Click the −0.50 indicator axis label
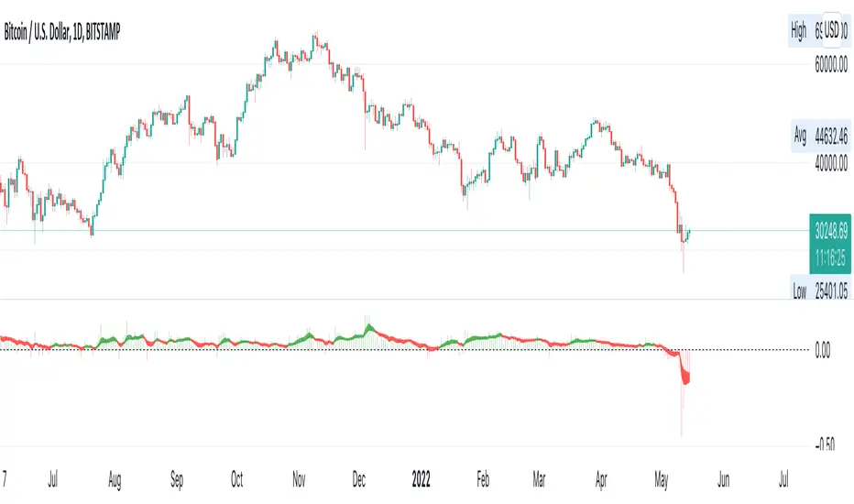 tap(824, 444)
